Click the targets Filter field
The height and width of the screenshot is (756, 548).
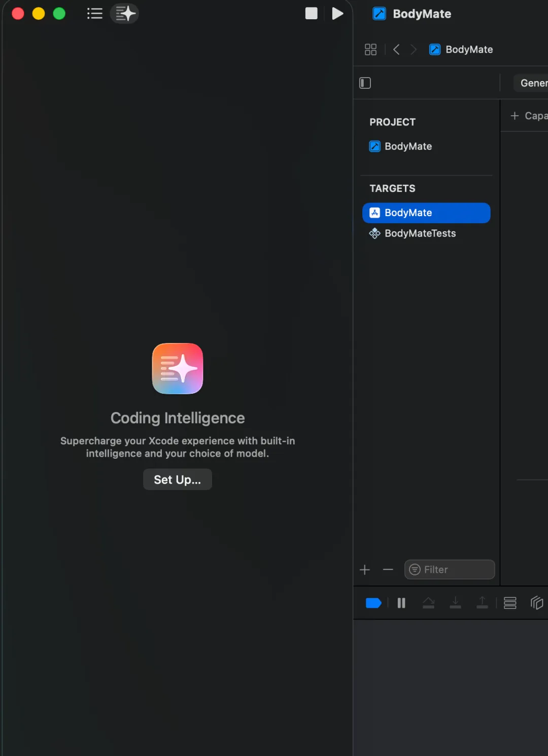(x=450, y=569)
